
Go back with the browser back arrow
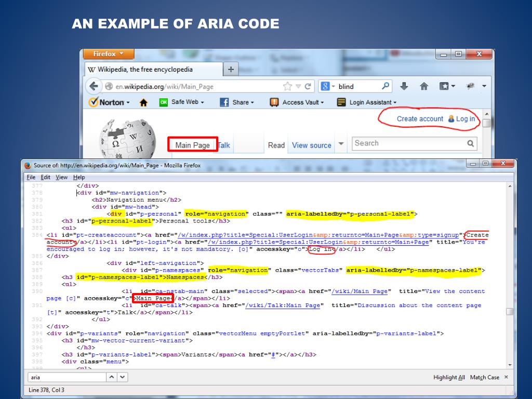click(x=94, y=86)
